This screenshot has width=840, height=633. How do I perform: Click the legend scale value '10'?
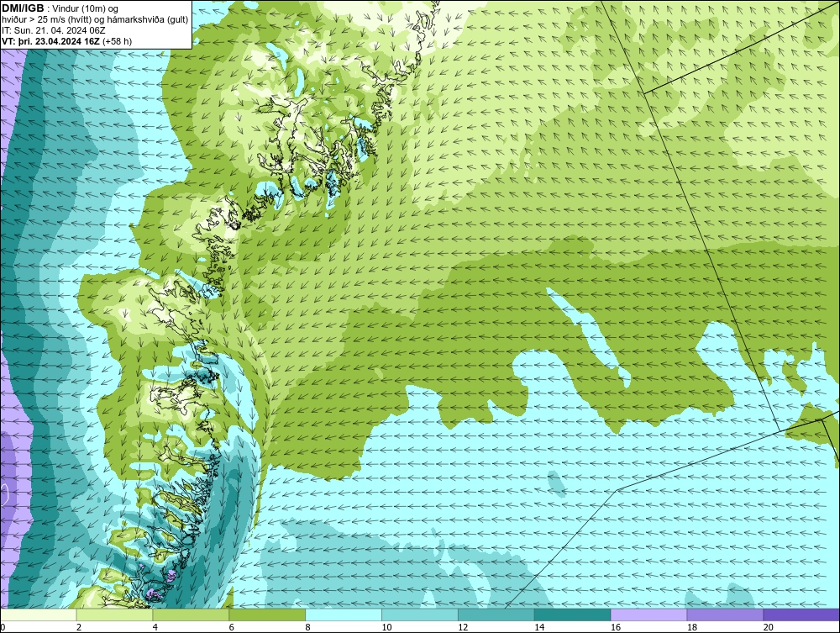(x=386, y=627)
